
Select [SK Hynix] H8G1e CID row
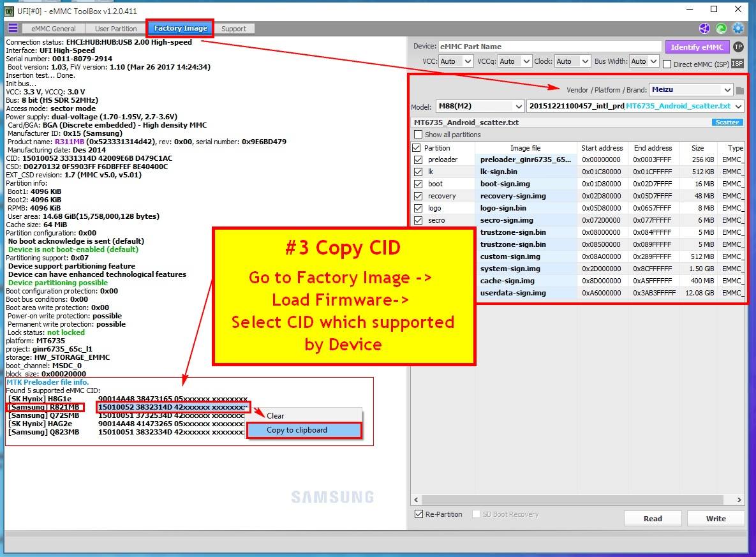128,399
